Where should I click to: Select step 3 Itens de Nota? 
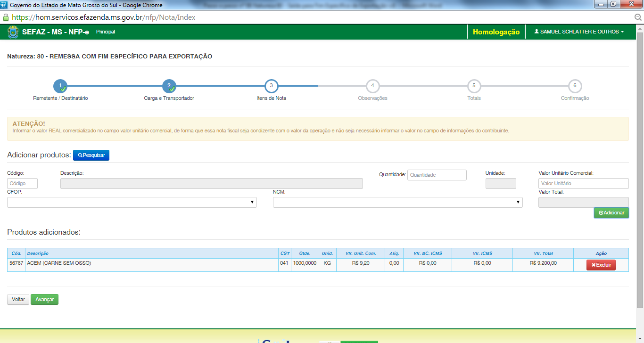point(271,86)
